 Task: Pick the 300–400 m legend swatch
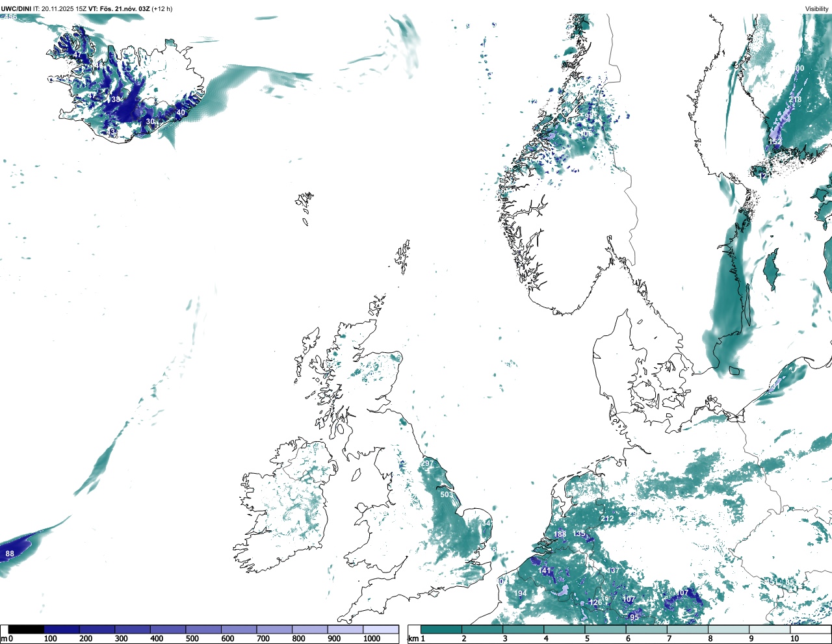coord(133,629)
